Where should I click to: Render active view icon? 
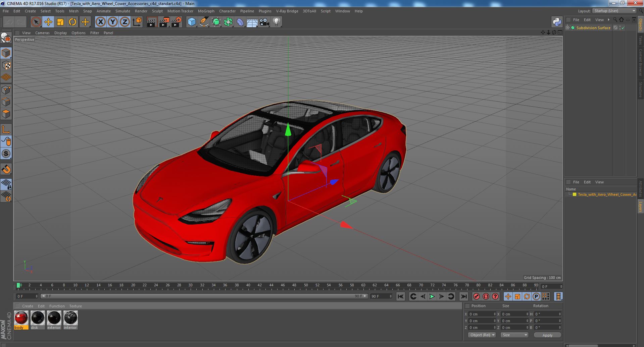[x=152, y=22]
